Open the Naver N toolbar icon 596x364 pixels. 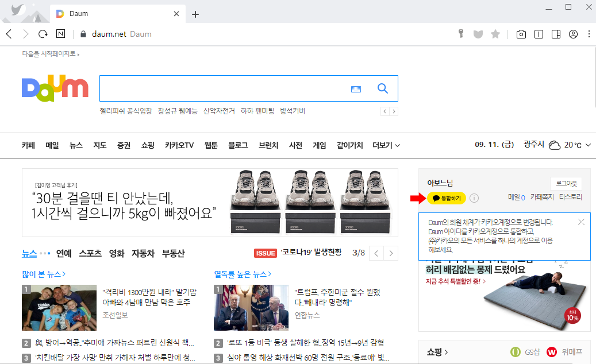pyautogui.click(x=60, y=34)
